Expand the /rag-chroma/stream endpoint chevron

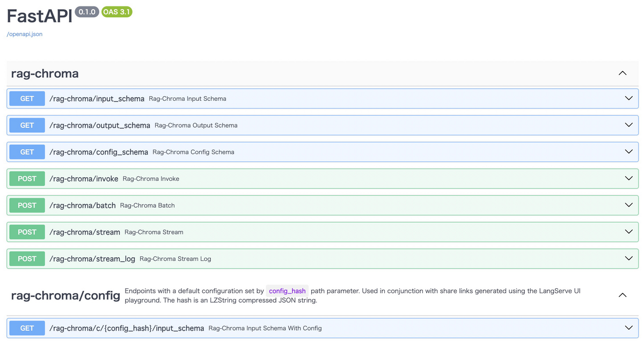tap(629, 232)
